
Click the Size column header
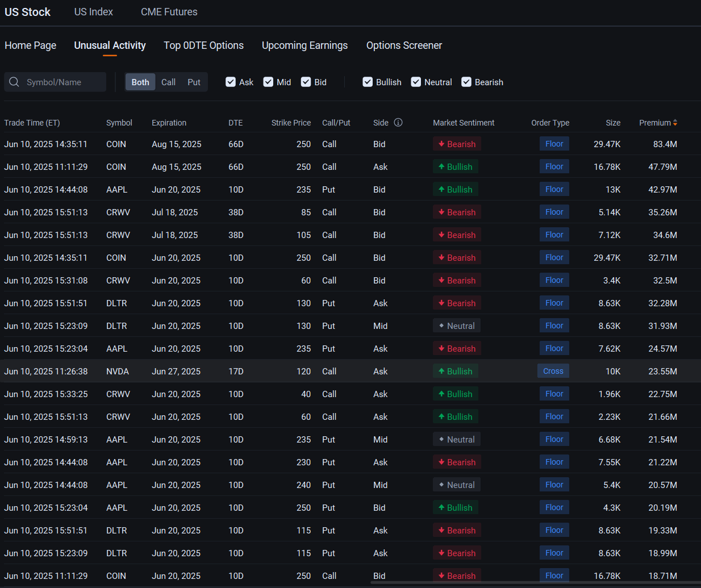[x=613, y=123]
